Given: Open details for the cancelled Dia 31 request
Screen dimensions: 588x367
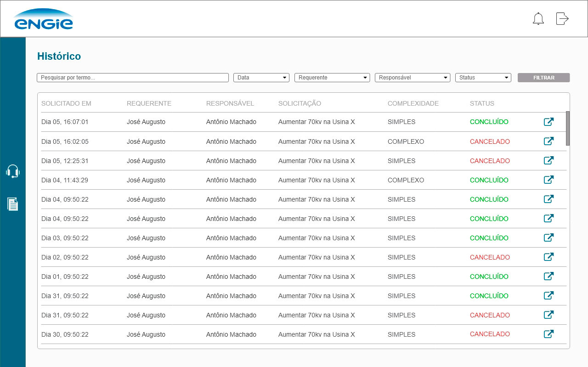Looking at the screenshot, I should pyautogui.click(x=548, y=315).
